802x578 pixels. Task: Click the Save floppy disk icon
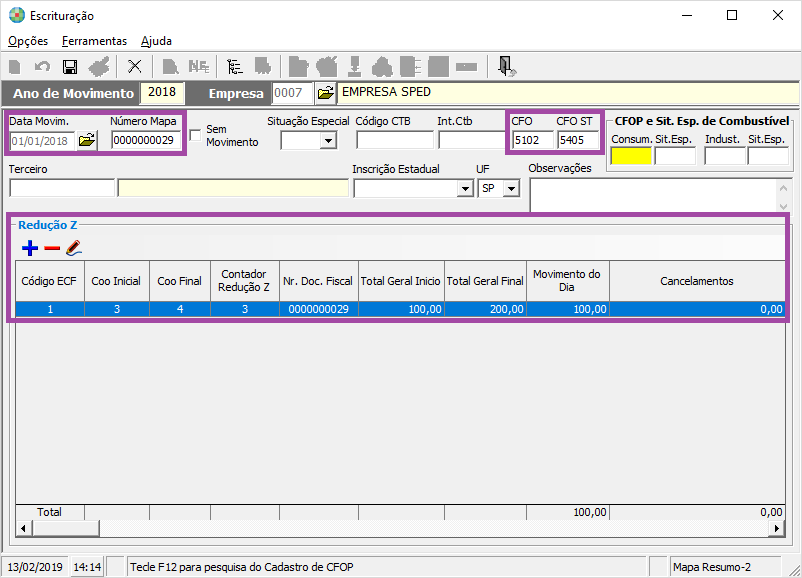click(70, 67)
